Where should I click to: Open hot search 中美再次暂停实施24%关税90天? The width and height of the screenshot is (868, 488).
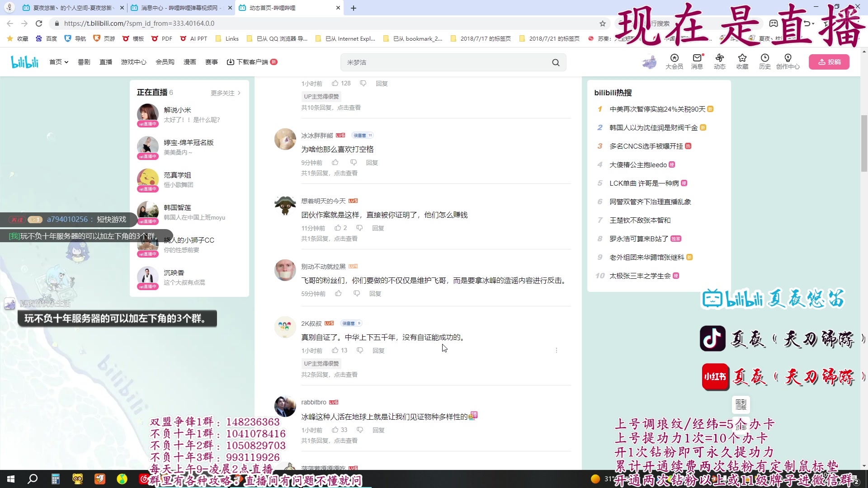pyautogui.click(x=657, y=109)
